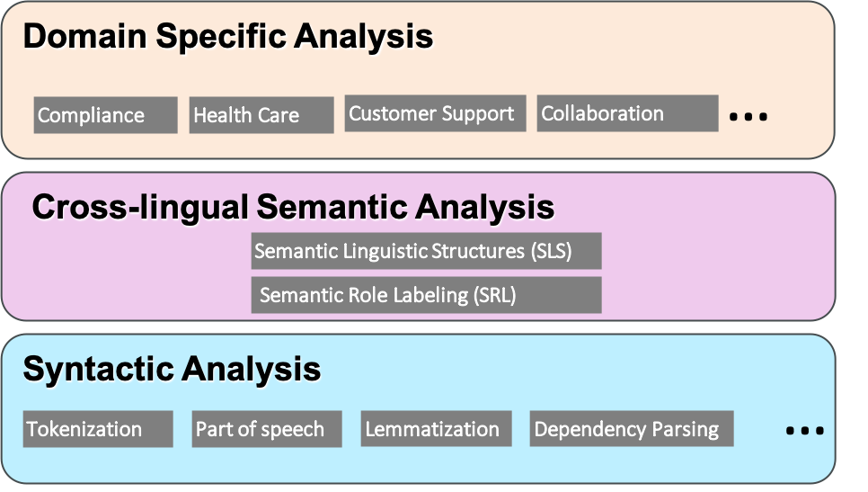The height and width of the screenshot is (492, 868).
Task: Click the Domain Specific Analysis heading
Action: point(228,36)
